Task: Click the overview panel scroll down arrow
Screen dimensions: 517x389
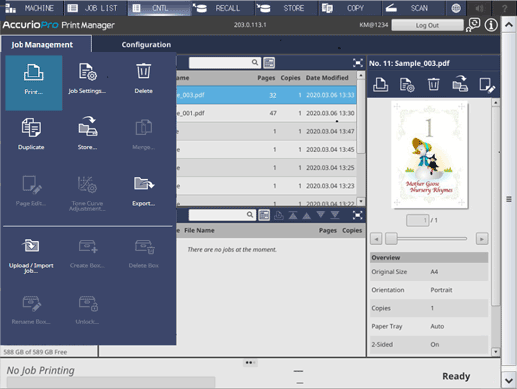Action: 496,352
